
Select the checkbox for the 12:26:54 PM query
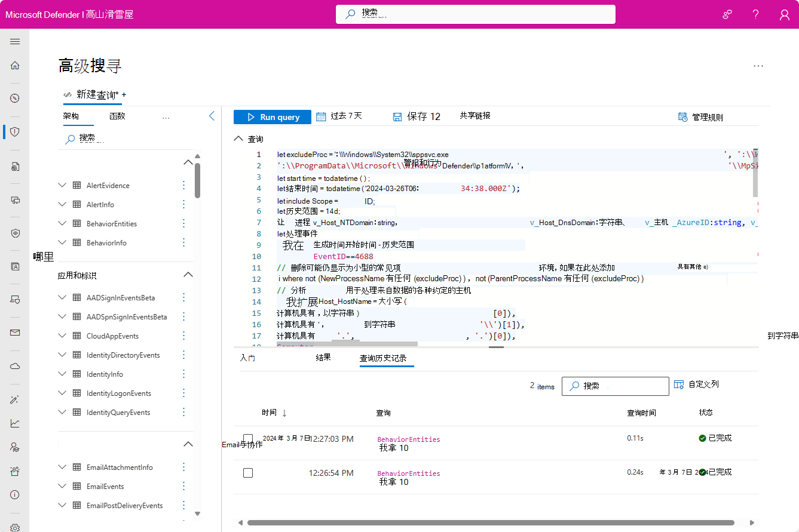point(248,472)
